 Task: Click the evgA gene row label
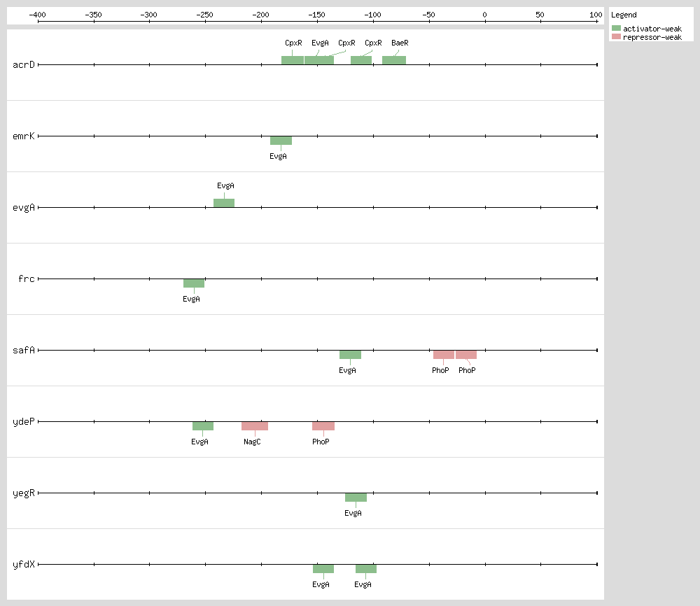pos(24,208)
